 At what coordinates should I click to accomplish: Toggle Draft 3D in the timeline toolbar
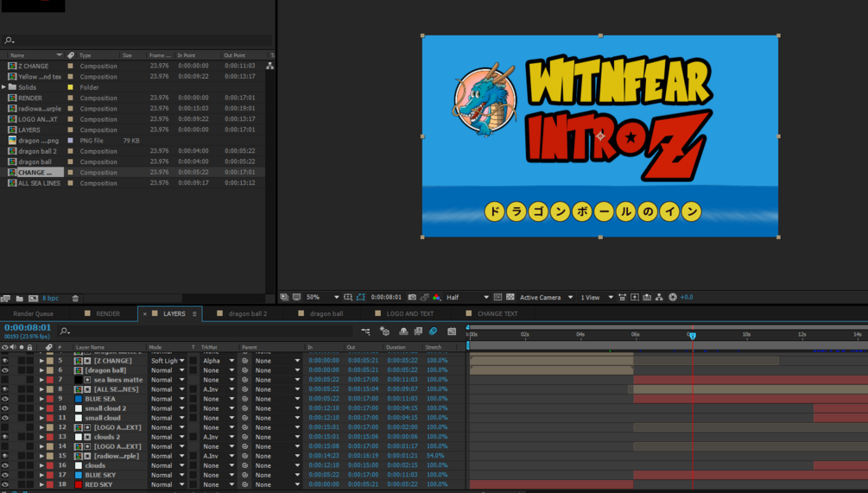[384, 332]
